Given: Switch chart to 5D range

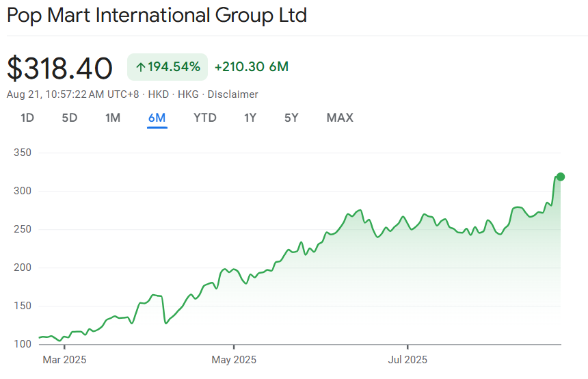Looking at the screenshot, I should pyautogui.click(x=70, y=118).
